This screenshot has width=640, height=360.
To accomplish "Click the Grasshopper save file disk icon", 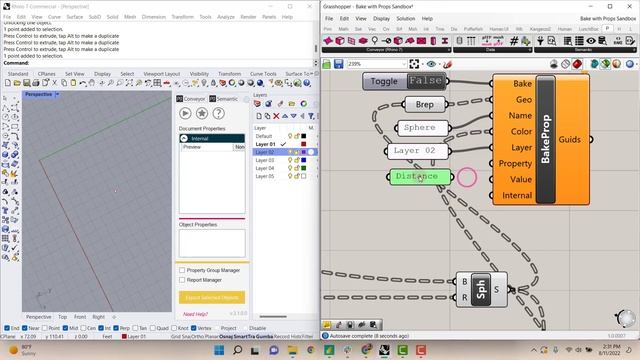I will tap(338, 64).
